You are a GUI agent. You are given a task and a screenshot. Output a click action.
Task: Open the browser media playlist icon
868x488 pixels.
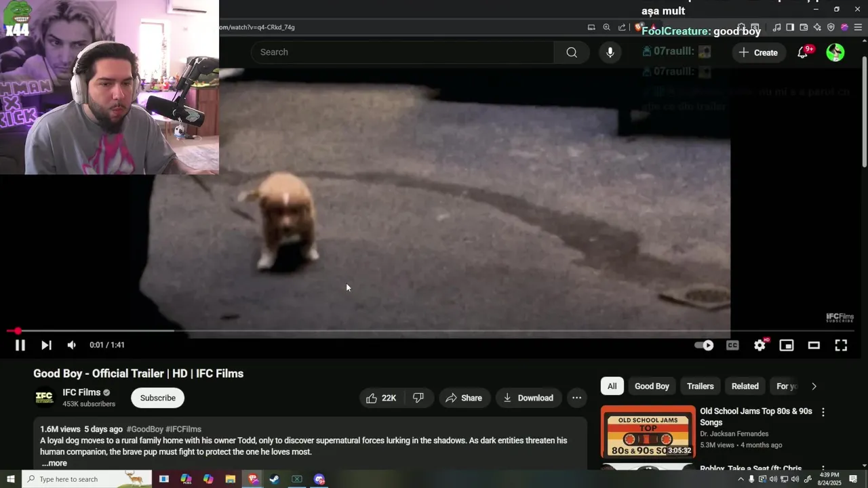click(x=776, y=27)
